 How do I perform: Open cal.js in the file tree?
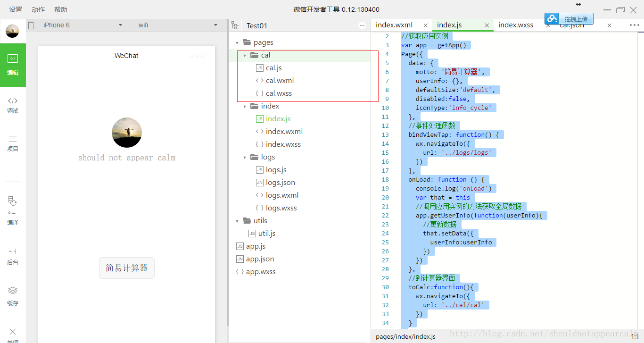pyautogui.click(x=274, y=68)
